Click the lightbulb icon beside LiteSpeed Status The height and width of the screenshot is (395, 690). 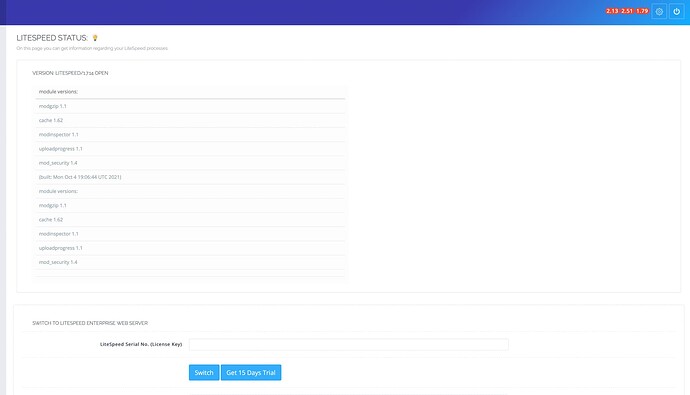tap(95, 38)
